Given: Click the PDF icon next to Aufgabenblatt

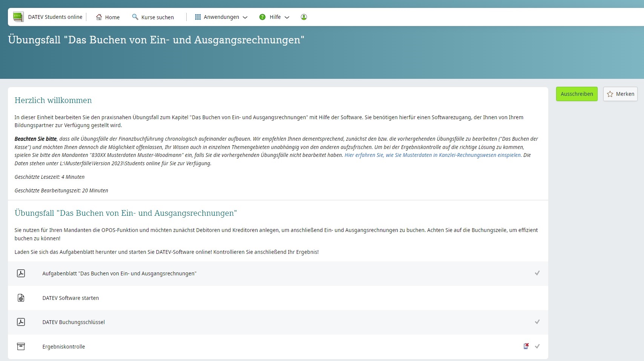Looking at the screenshot, I should (21, 273).
